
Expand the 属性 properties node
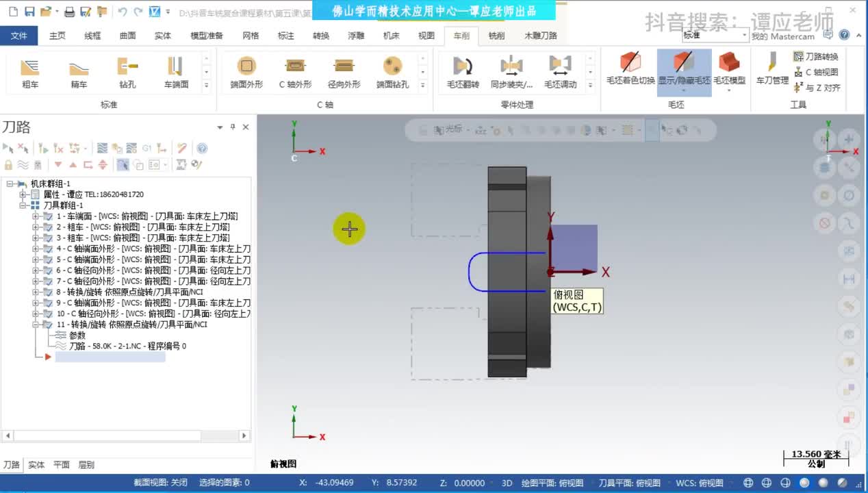click(x=23, y=194)
